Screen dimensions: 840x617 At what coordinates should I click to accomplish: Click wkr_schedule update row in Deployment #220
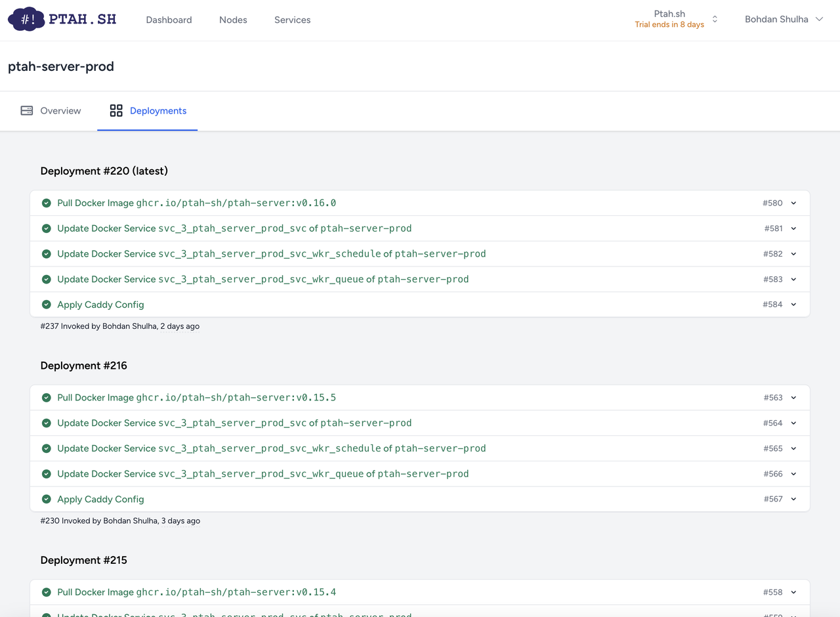tap(420, 254)
